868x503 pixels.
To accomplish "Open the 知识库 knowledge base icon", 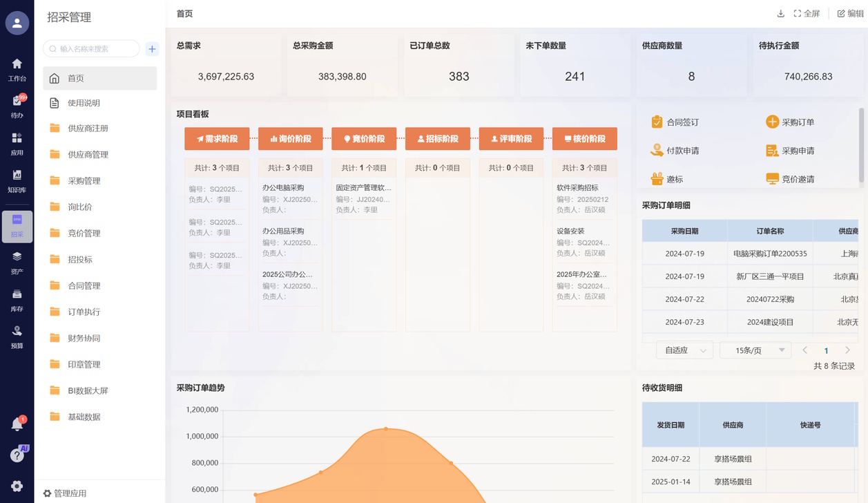I will coord(17,180).
